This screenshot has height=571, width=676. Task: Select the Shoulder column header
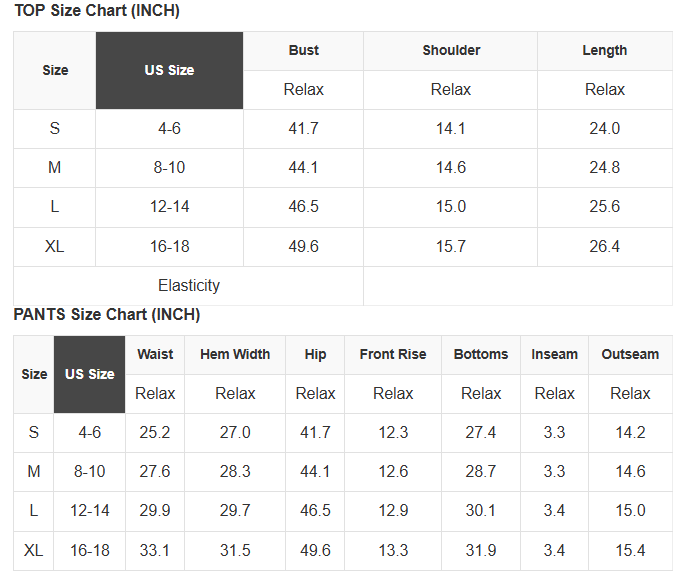[x=451, y=51]
